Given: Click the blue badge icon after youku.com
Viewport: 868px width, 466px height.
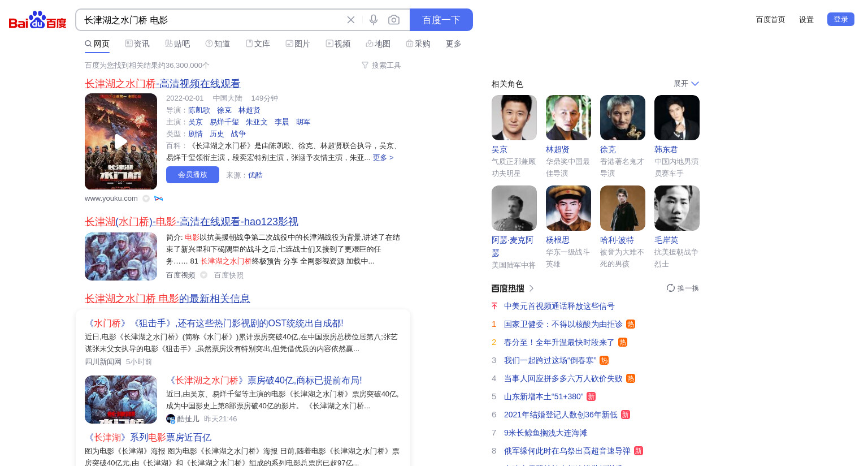Looking at the screenshot, I should [159, 199].
